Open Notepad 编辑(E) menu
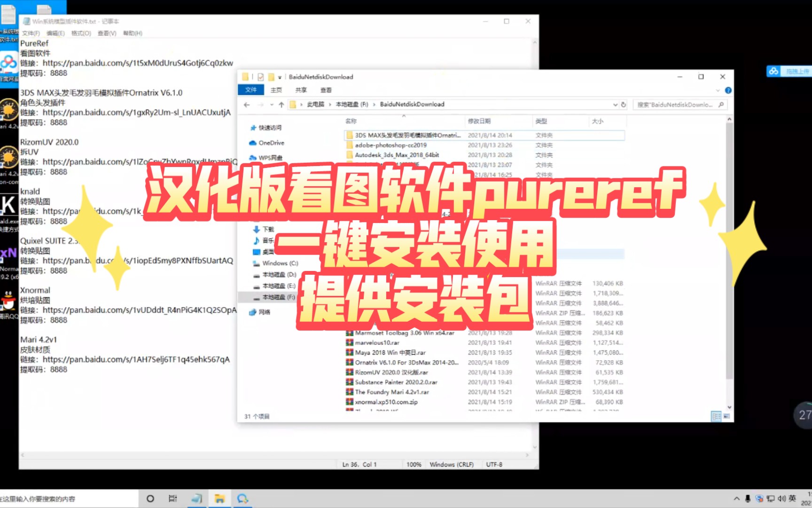This screenshot has height=508, width=812. click(55, 33)
